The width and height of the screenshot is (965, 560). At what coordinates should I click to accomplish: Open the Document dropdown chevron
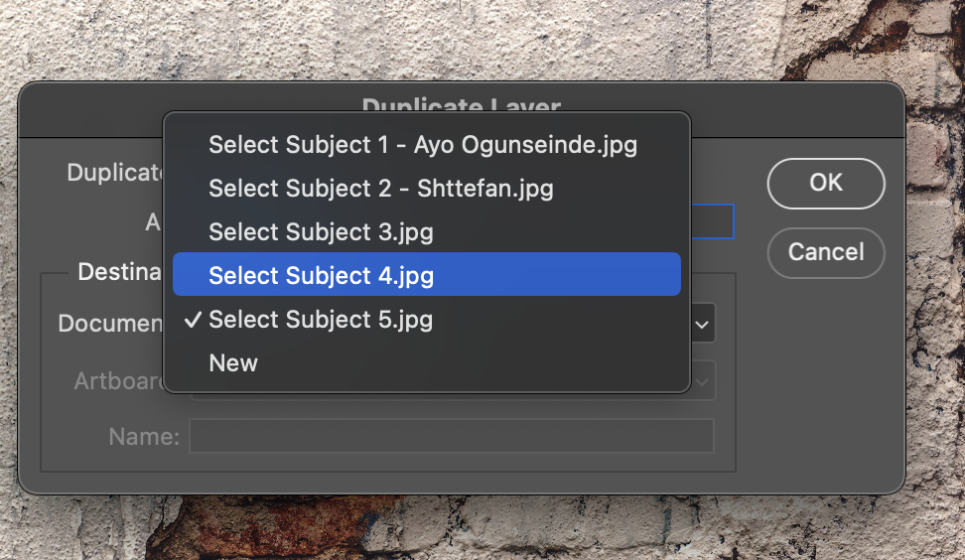[x=702, y=324]
